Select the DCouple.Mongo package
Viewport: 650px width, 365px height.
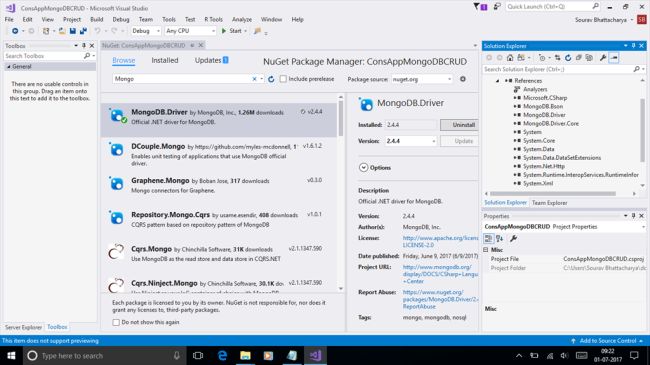click(x=218, y=154)
